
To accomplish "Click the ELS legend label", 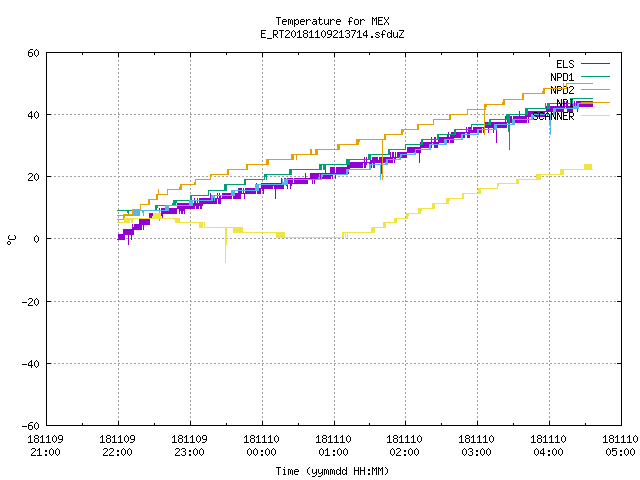I will (x=565, y=64).
